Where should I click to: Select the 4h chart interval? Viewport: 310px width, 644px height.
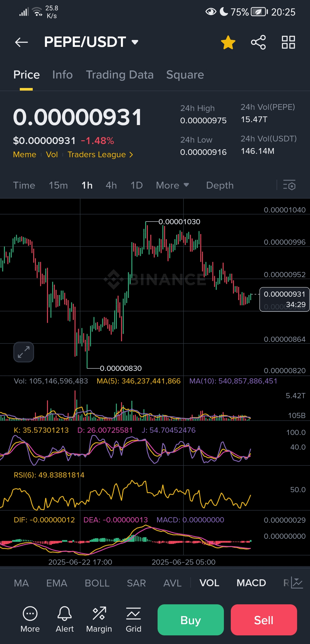111,185
